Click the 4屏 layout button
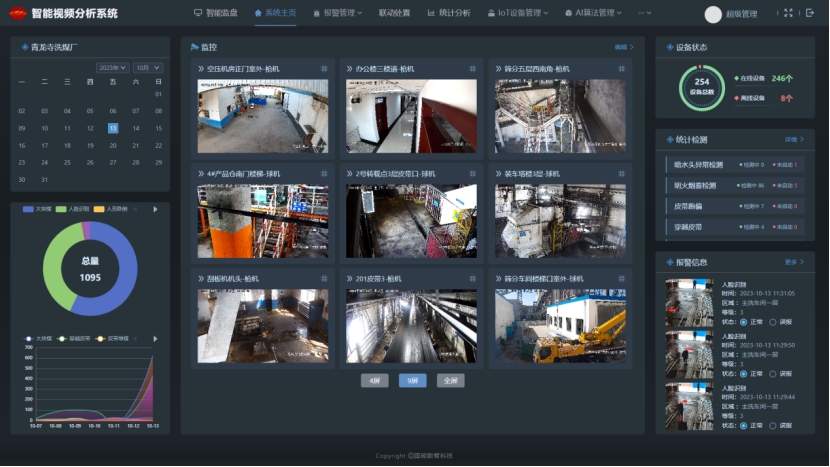This screenshot has width=830, height=467. (374, 381)
